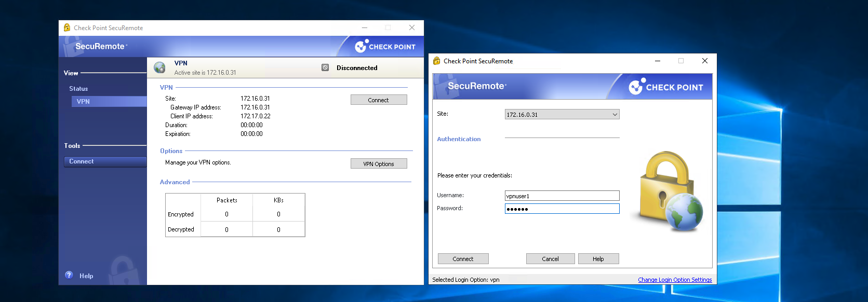Image resolution: width=868 pixels, height=302 pixels.
Task: Click the Help button in login dialog
Action: click(x=598, y=259)
